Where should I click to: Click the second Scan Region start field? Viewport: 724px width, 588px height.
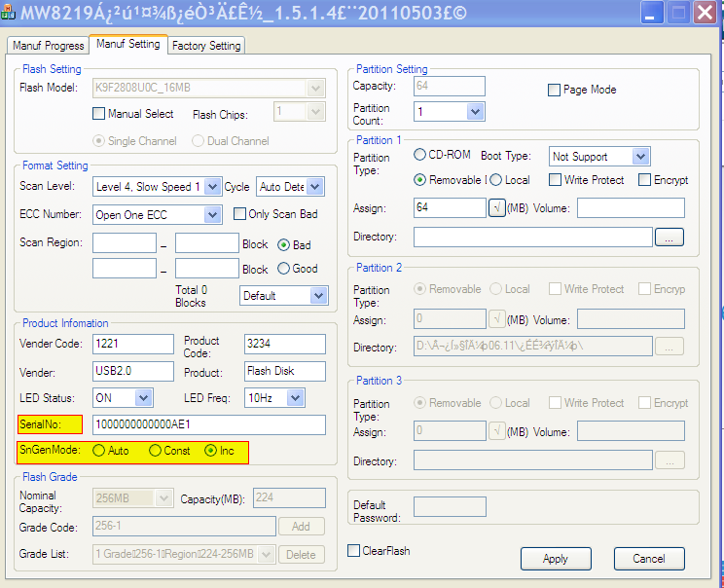point(125,269)
